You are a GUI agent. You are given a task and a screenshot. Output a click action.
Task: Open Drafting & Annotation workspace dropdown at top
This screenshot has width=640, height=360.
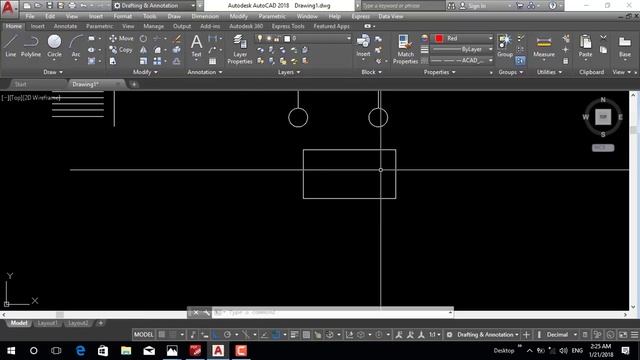(x=154, y=6)
